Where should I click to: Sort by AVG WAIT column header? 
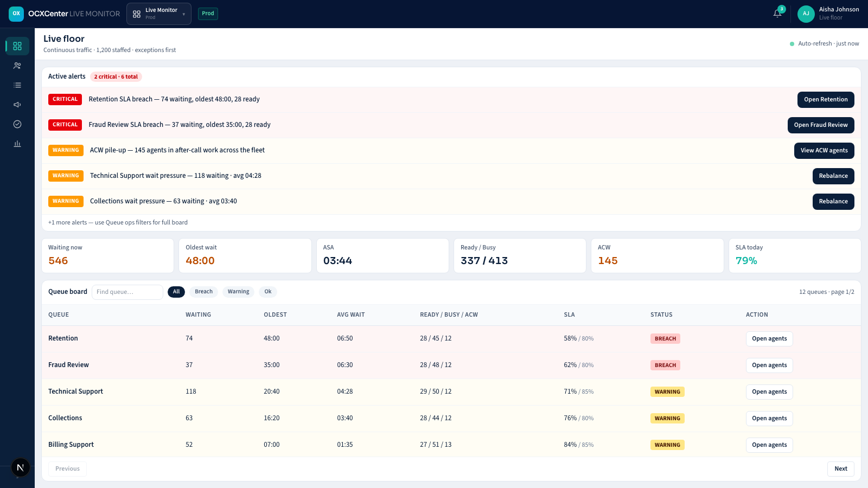pyautogui.click(x=351, y=315)
